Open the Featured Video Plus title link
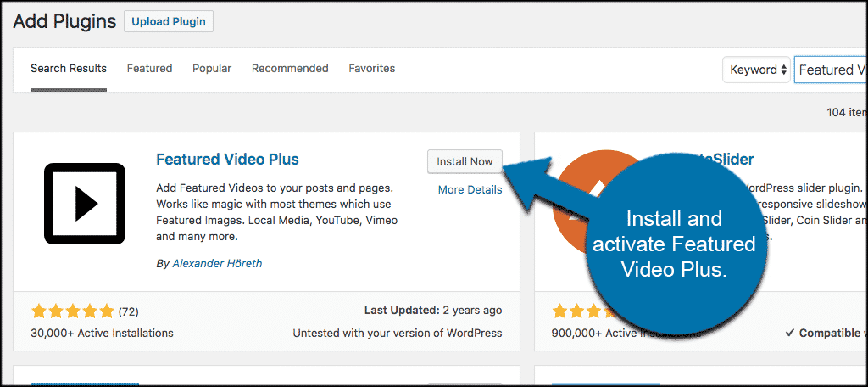 (x=227, y=160)
